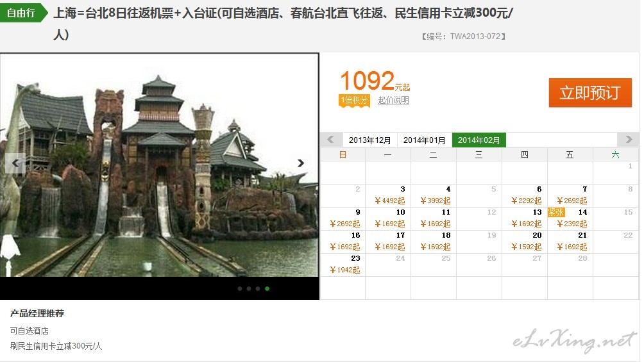Click unavailable date 24 cell
The width and height of the screenshot is (644, 362).
click(x=388, y=265)
